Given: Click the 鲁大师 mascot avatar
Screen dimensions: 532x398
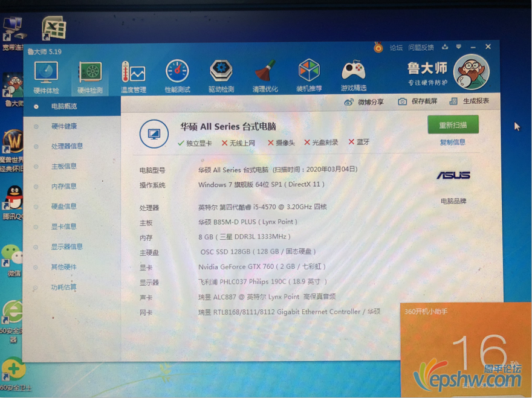Looking at the screenshot, I should click(x=472, y=71).
